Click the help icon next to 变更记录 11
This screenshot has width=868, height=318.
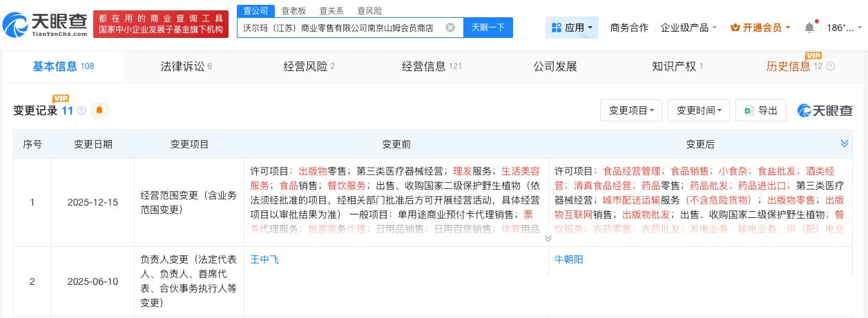coord(82,110)
